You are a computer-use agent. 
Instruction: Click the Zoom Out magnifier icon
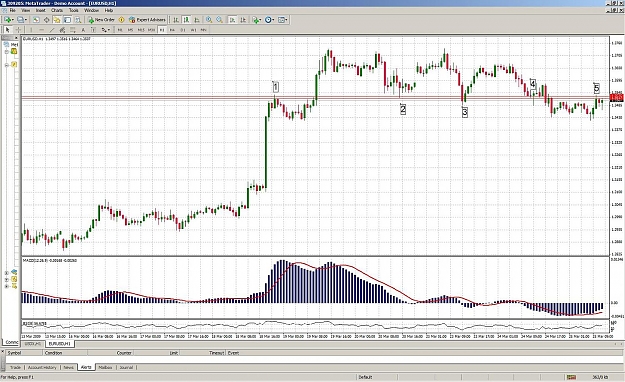click(x=219, y=20)
